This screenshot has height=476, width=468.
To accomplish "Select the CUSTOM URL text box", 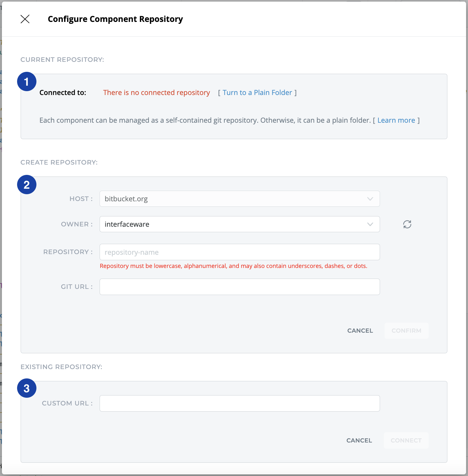I will 239,403.
